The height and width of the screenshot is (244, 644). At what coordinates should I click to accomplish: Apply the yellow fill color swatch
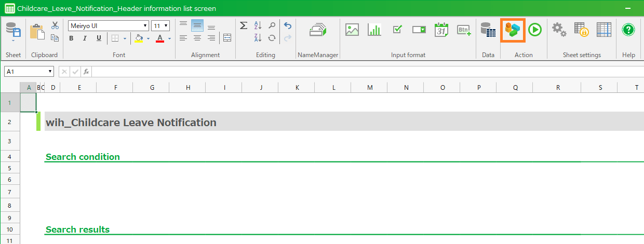coord(138,38)
